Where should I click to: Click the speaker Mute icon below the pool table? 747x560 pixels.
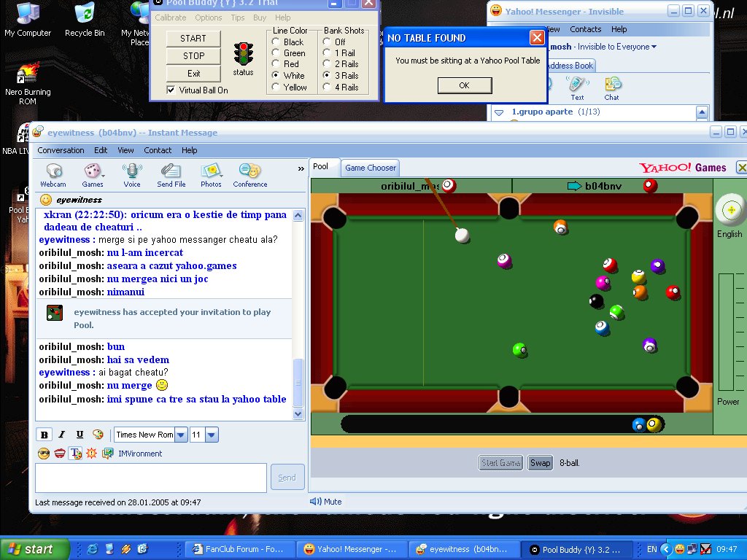click(315, 502)
